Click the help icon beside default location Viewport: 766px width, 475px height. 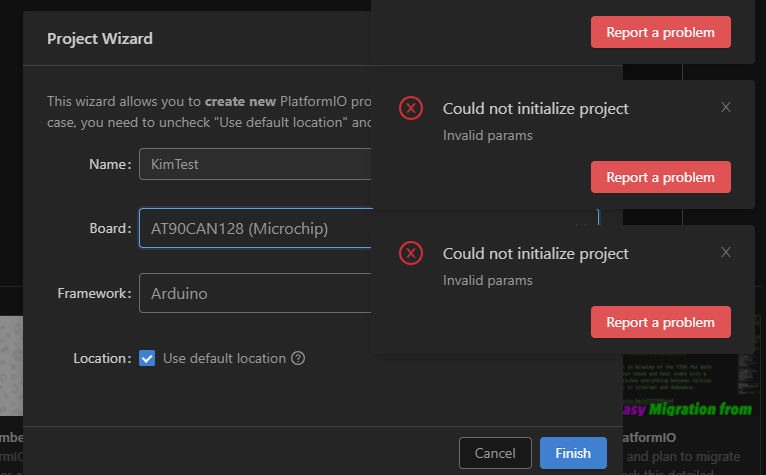click(x=298, y=358)
